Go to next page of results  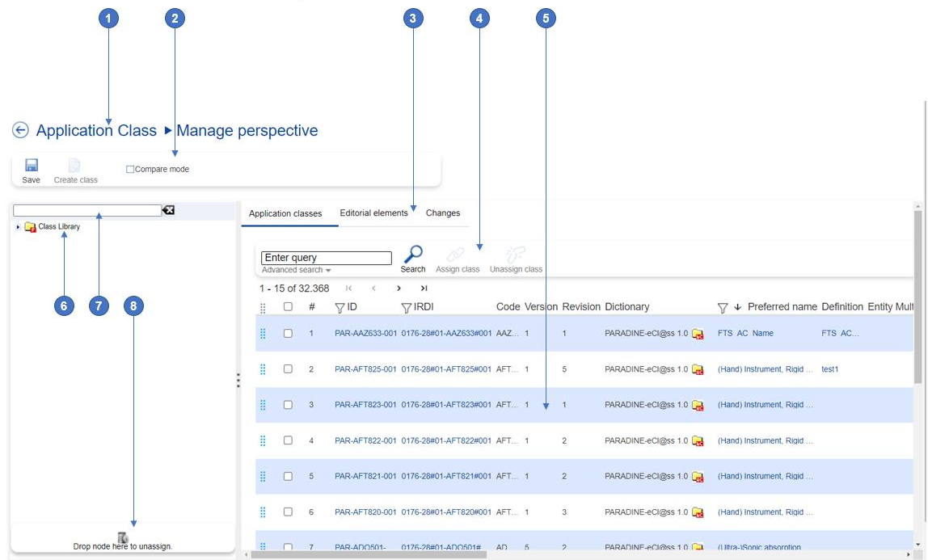point(399,288)
